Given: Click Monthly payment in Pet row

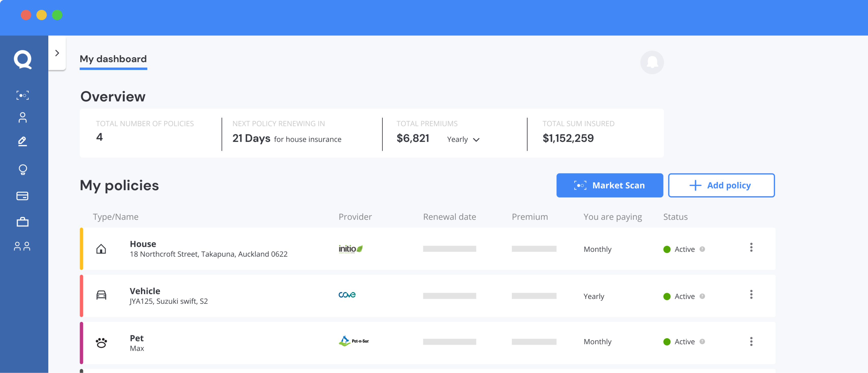Looking at the screenshot, I should 597,342.
